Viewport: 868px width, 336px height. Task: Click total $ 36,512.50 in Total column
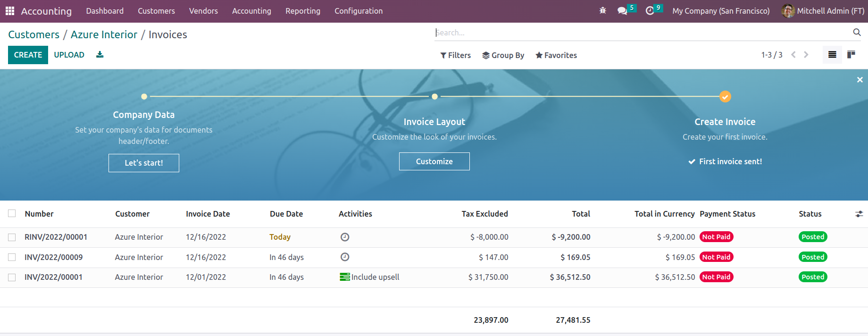570,277
